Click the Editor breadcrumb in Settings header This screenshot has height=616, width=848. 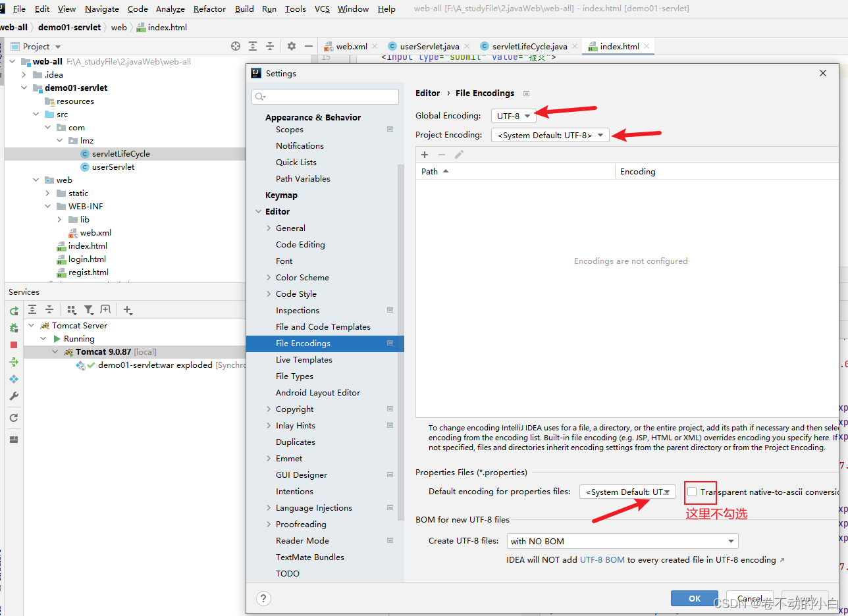pos(427,93)
